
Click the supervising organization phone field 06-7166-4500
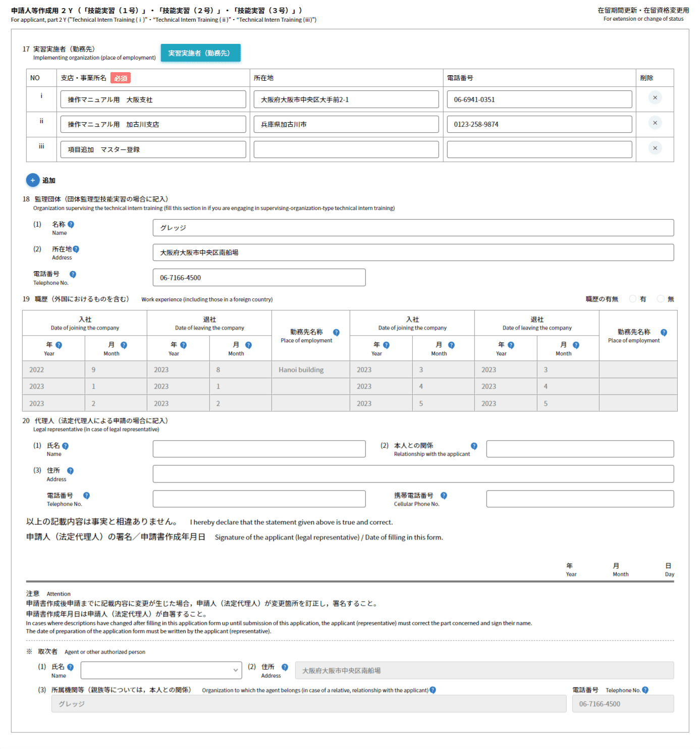(x=259, y=278)
